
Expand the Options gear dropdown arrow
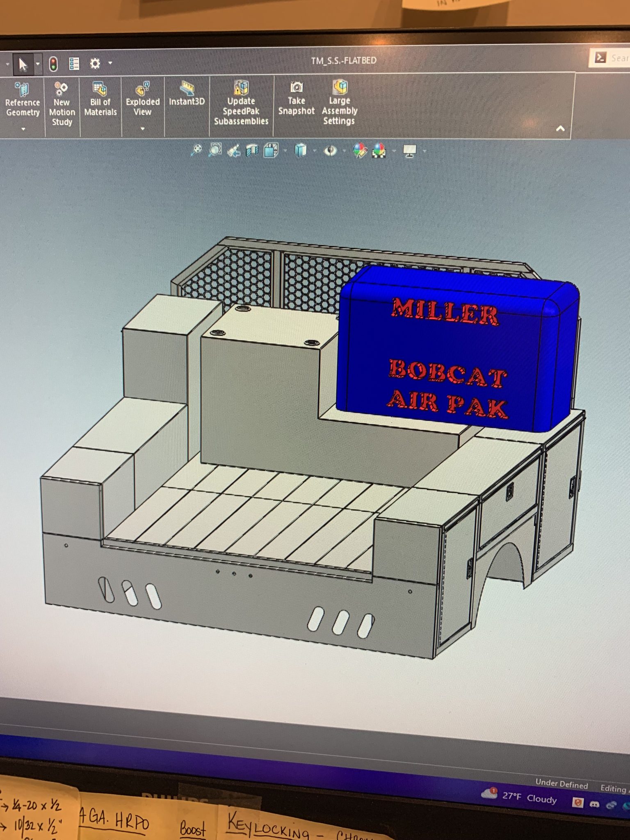[110, 63]
